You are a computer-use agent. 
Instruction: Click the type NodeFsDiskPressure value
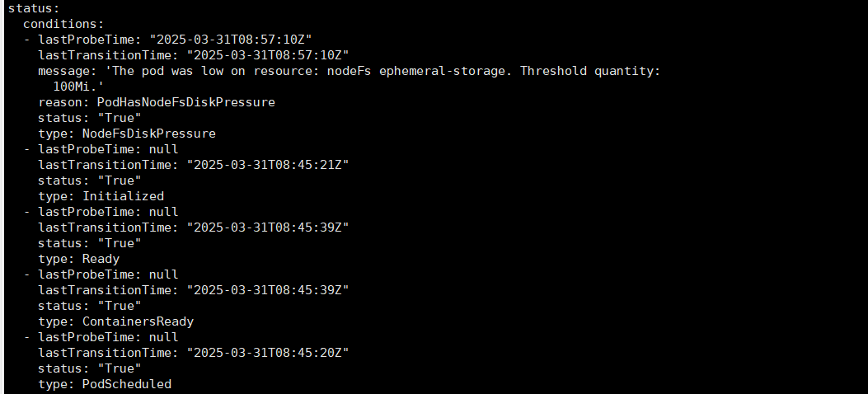[148, 134]
